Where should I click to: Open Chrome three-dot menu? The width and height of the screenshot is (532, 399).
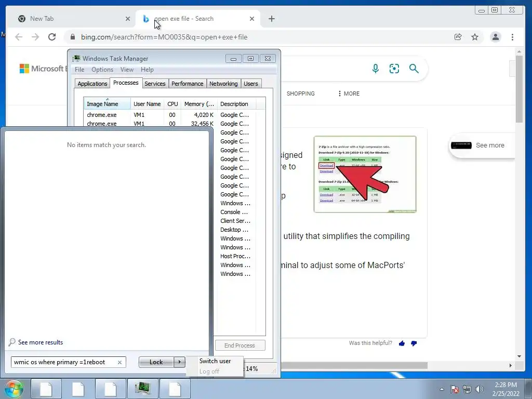(512, 37)
